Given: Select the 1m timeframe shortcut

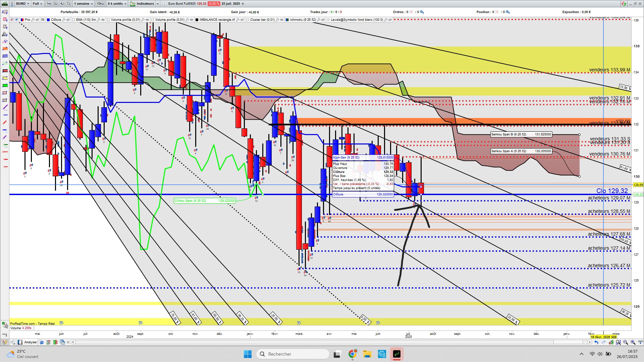Looking at the screenshot, I should point(49,4).
